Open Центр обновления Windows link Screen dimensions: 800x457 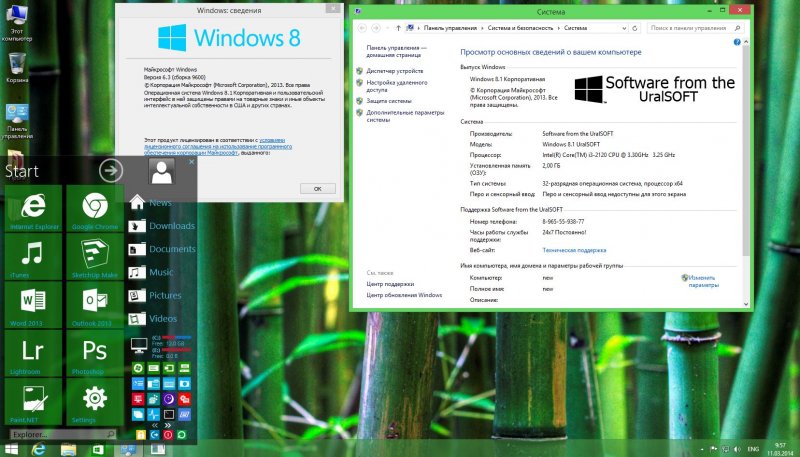[404, 295]
